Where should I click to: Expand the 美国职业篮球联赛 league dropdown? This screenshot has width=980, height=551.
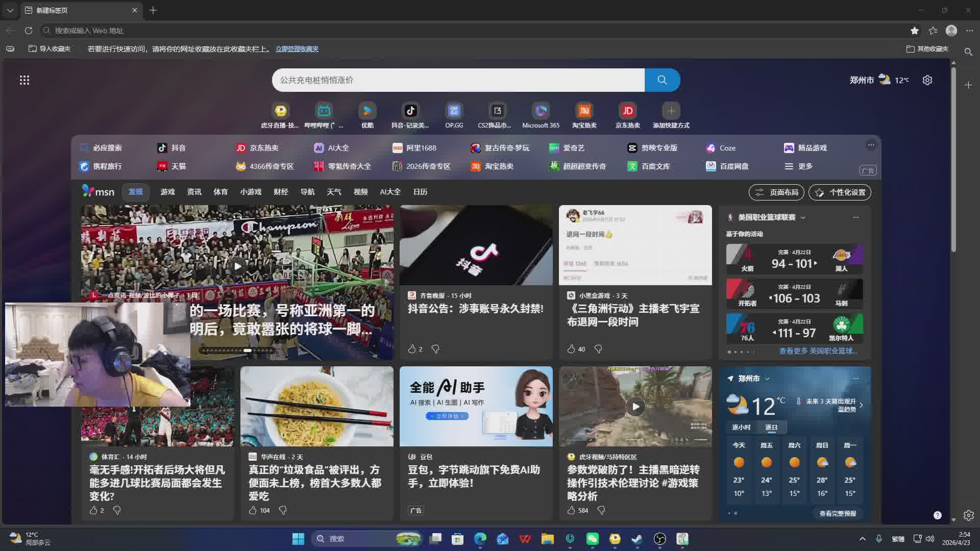803,217
